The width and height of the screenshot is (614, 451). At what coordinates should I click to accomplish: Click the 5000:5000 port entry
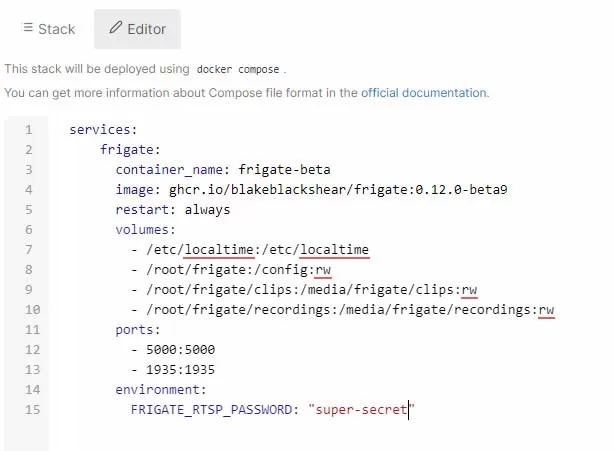181,350
